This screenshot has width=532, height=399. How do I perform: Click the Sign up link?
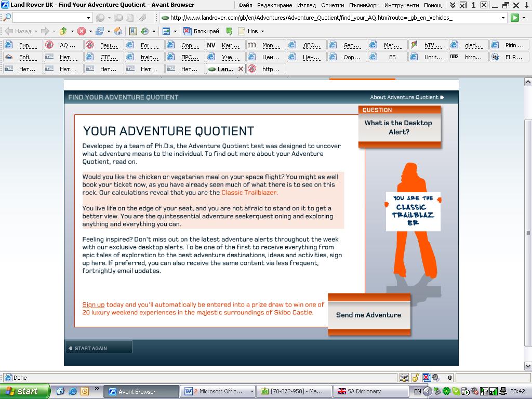[x=94, y=304]
